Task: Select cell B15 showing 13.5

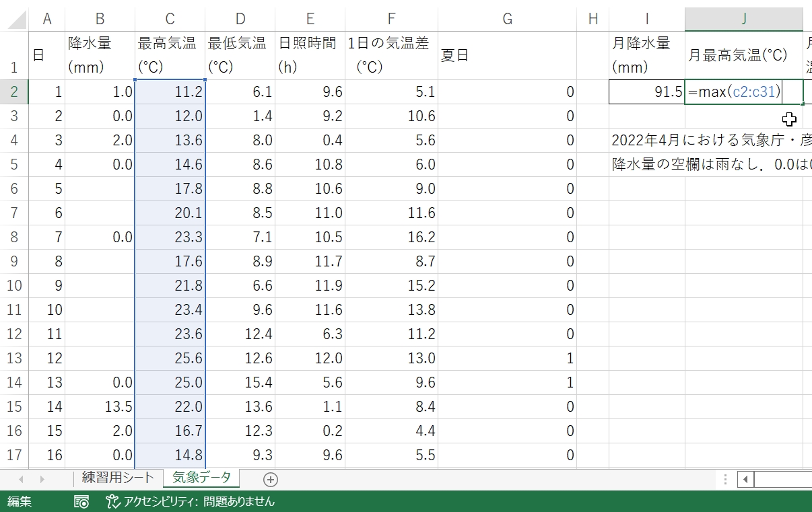Action: point(100,407)
